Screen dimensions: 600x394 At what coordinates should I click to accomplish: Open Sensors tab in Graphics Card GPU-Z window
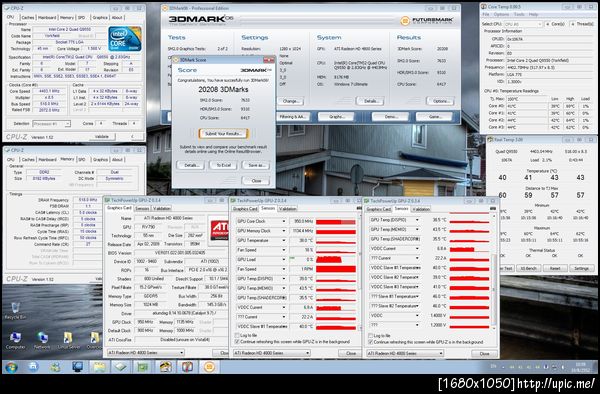(142, 208)
